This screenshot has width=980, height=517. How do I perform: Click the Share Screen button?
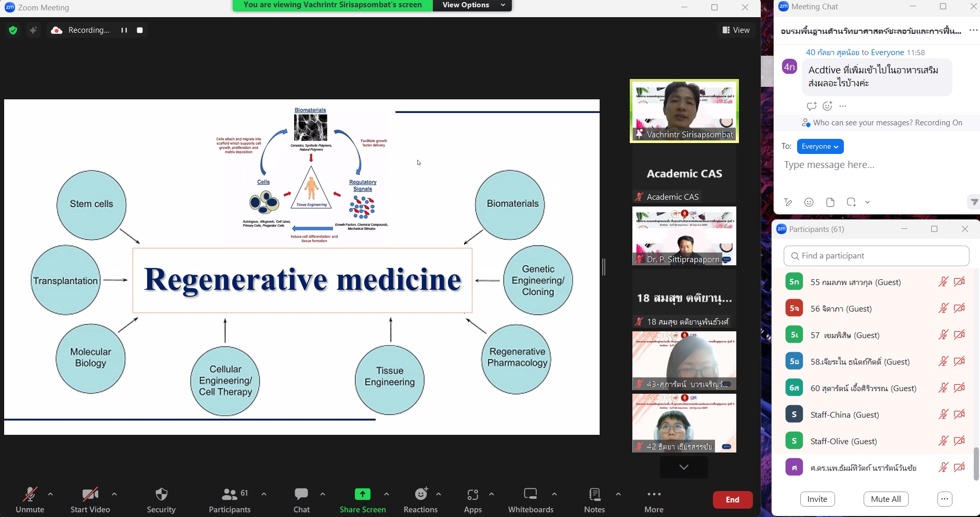click(x=363, y=495)
